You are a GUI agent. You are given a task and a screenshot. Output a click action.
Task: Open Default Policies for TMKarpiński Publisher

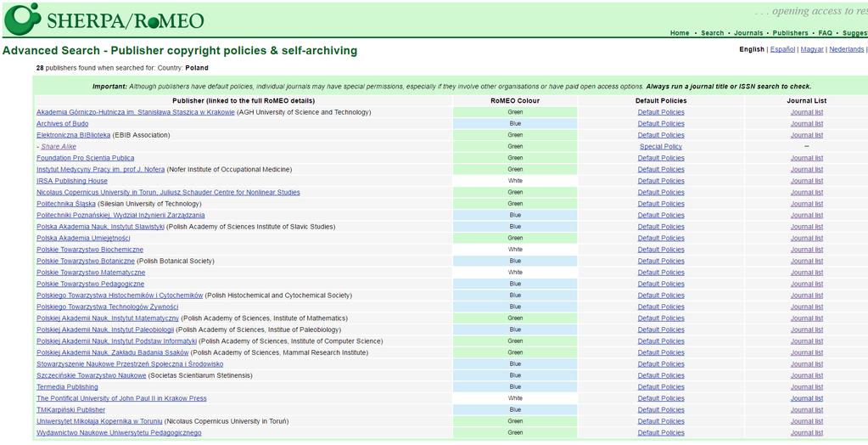[661, 410]
